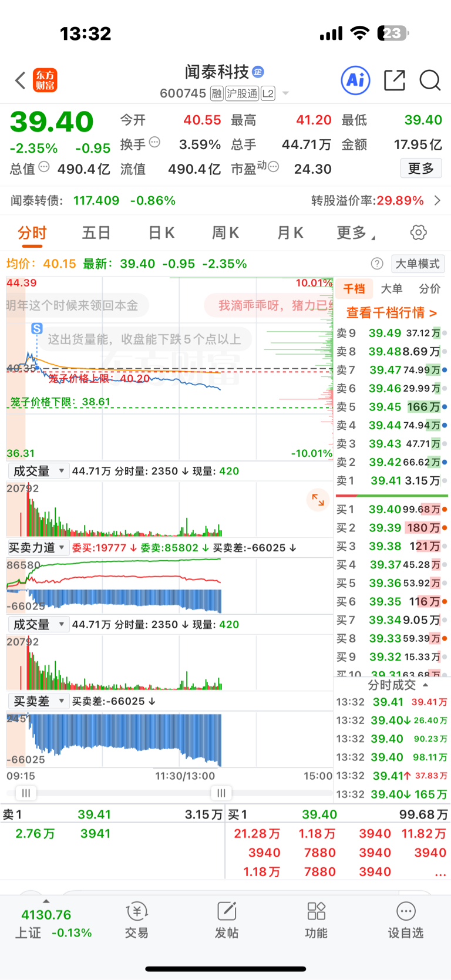Open 买卖力道 indicator dropdown
Screen dimensions: 451x980
(x=38, y=548)
